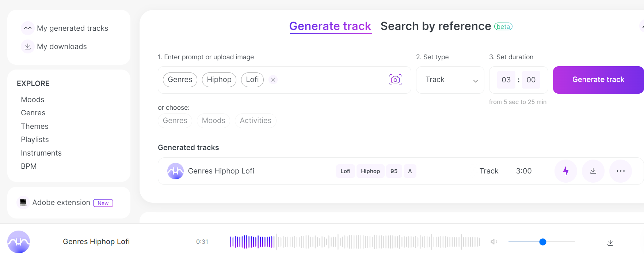Click the player bar track avatar

point(19,242)
